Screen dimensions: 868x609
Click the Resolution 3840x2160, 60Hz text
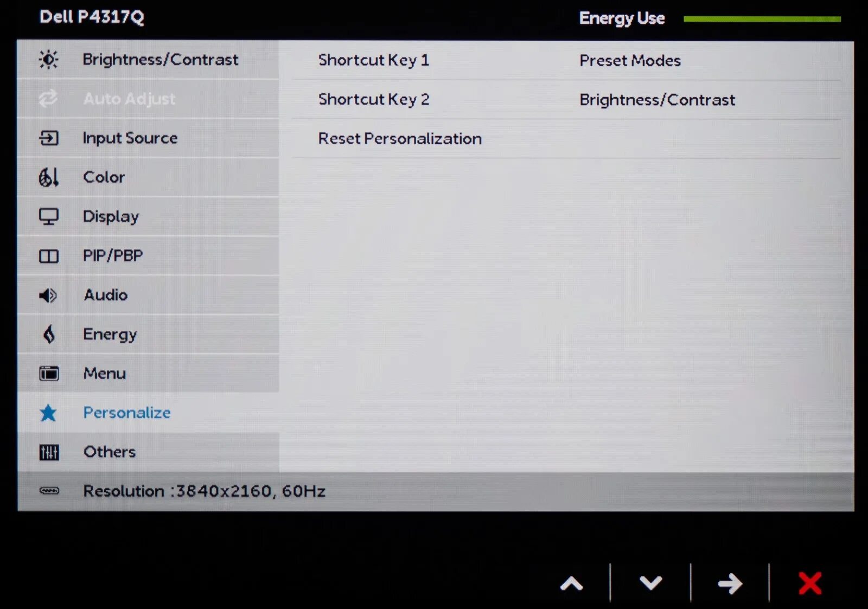coord(204,491)
